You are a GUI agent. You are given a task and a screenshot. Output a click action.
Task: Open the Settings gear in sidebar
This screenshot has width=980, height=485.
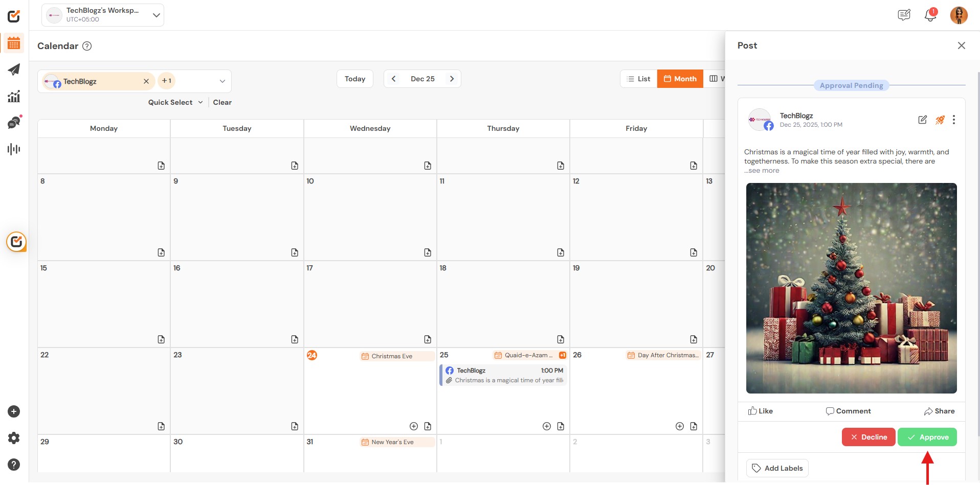[x=14, y=438]
